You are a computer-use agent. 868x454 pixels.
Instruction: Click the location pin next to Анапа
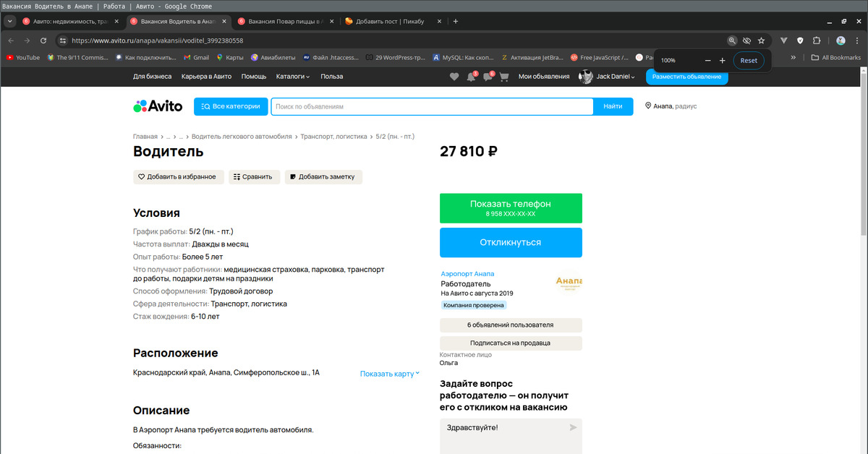coord(648,106)
